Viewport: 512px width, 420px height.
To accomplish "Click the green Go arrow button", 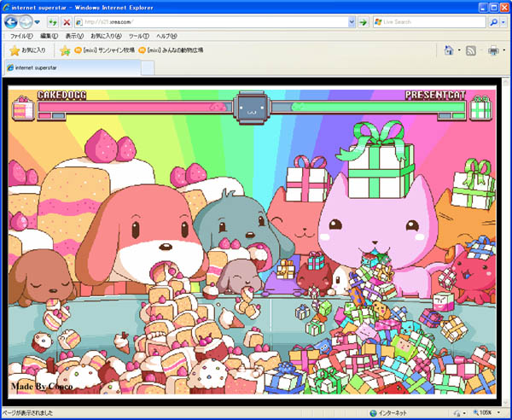I will [x=363, y=22].
